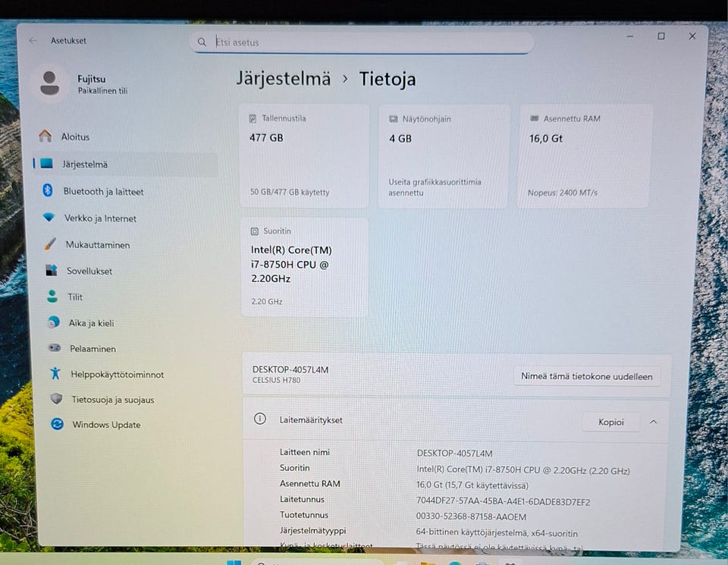This screenshot has height=565, width=728.
Task: Click the Helppokäyttötoiminnot accessibility icon
Action: (55, 373)
